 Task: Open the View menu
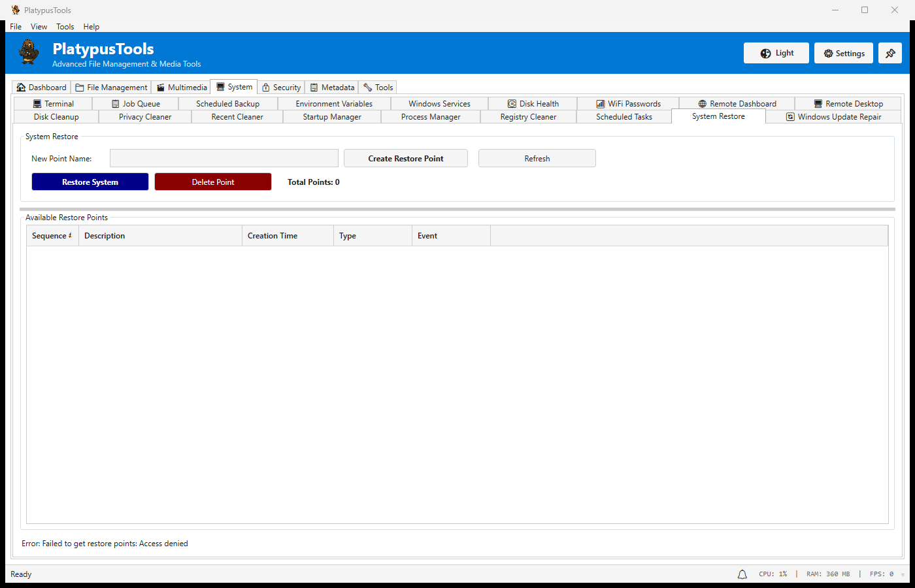39,27
